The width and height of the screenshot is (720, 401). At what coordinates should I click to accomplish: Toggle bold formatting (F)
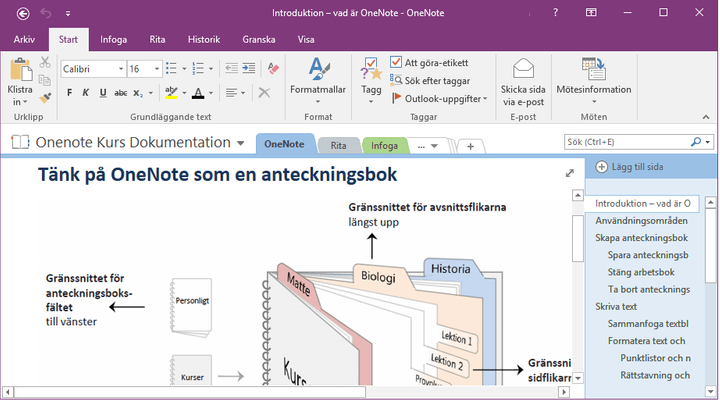pos(69,93)
